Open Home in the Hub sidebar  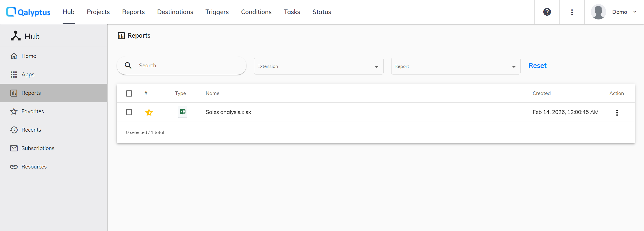(x=29, y=56)
